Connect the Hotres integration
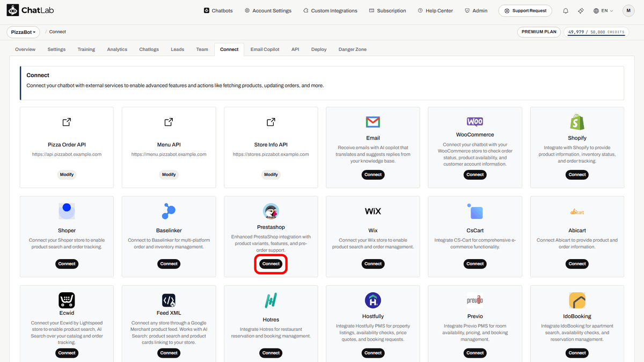The height and width of the screenshot is (362, 644). tap(271, 353)
